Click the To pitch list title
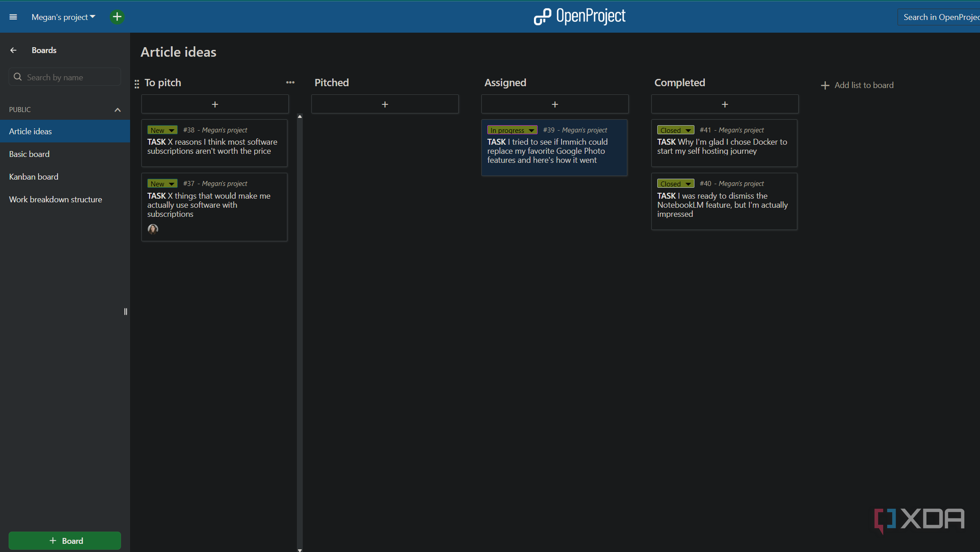The image size is (980, 552). [x=163, y=83]
